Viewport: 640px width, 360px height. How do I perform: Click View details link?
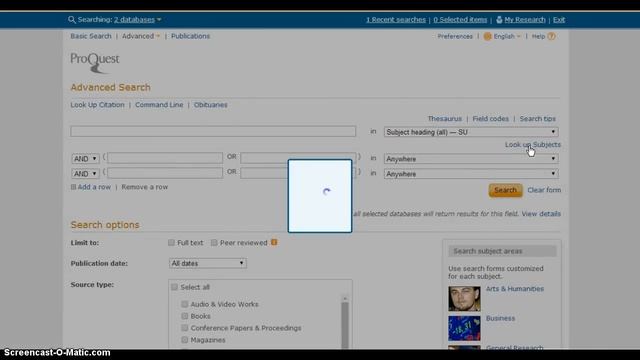[x=541, y=213]
